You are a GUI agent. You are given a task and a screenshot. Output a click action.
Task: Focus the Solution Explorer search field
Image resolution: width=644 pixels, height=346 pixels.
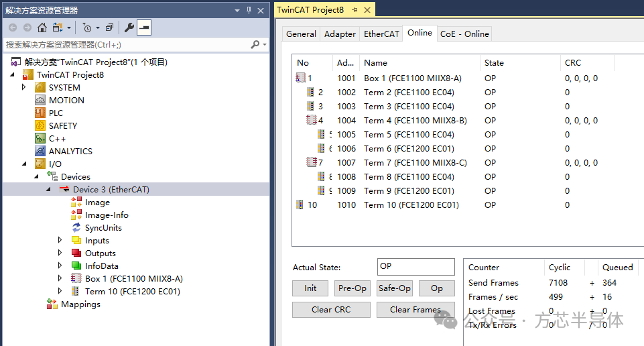point(127,44)
